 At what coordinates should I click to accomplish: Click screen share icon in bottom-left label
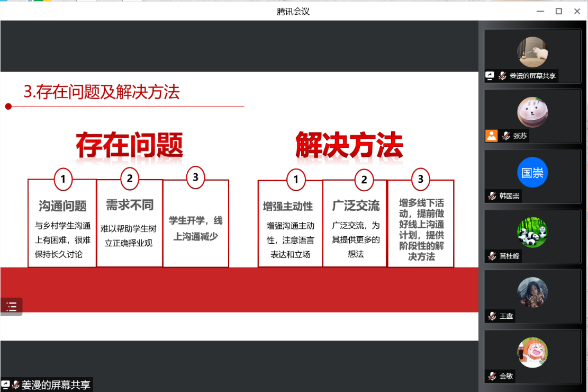[x=6, y=385]
